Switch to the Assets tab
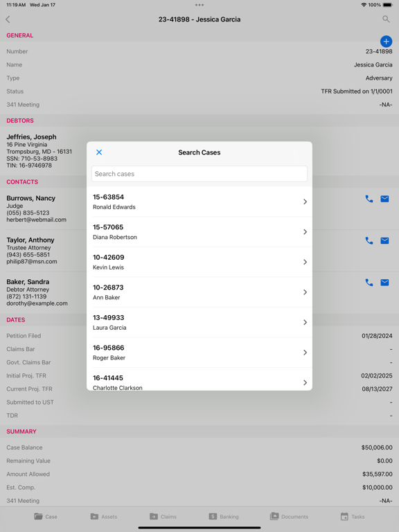Image resolution: width=399 pixels, height=532 pixels. point(104,516)
